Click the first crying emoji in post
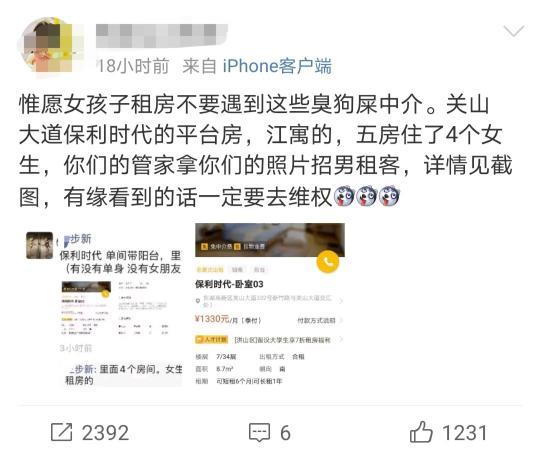 (x=345, y=197)
